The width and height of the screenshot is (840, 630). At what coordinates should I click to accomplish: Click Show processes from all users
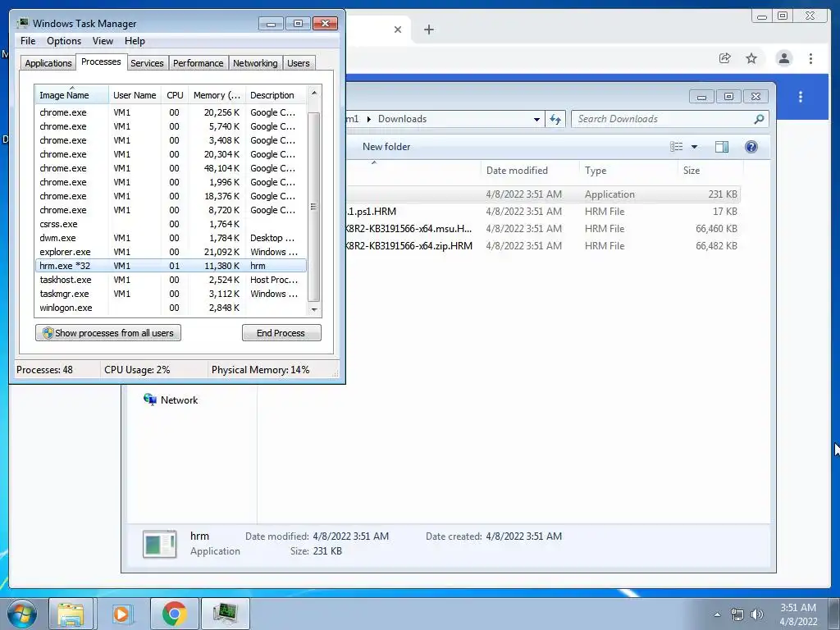(x=108, y=333)
